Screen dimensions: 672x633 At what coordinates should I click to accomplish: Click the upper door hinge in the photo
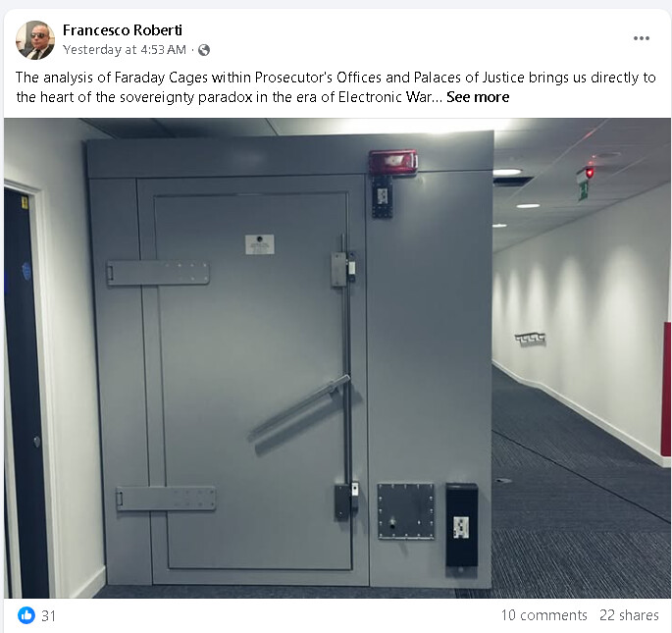tap(158, 273)
